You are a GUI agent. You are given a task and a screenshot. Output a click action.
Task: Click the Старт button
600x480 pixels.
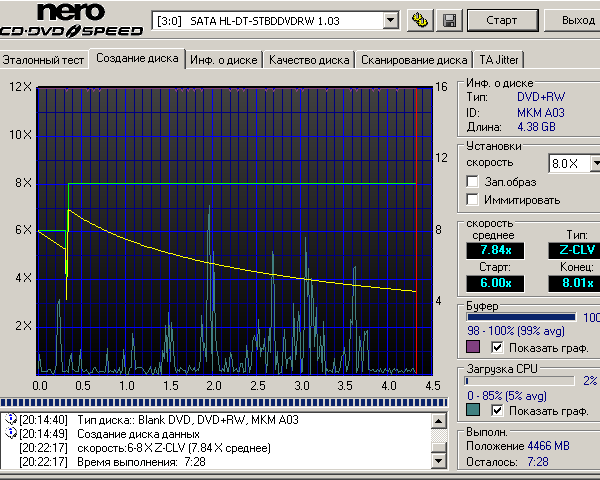click(502, 20)
